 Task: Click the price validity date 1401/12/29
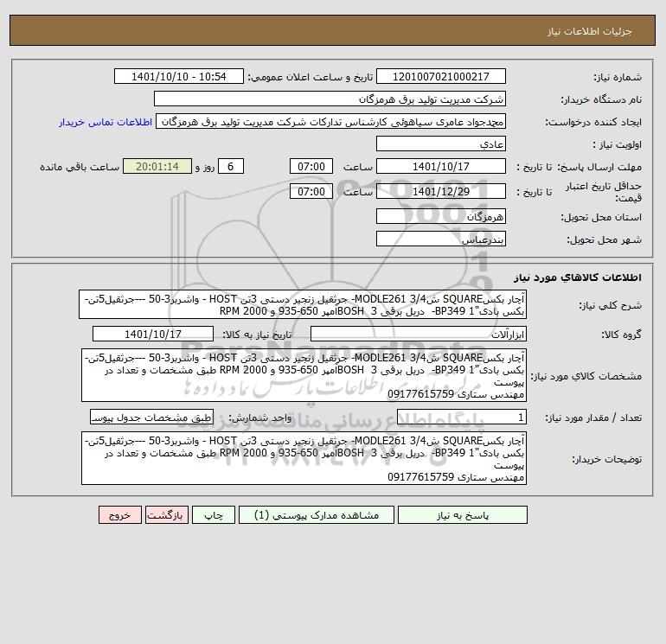coord(441,191)
